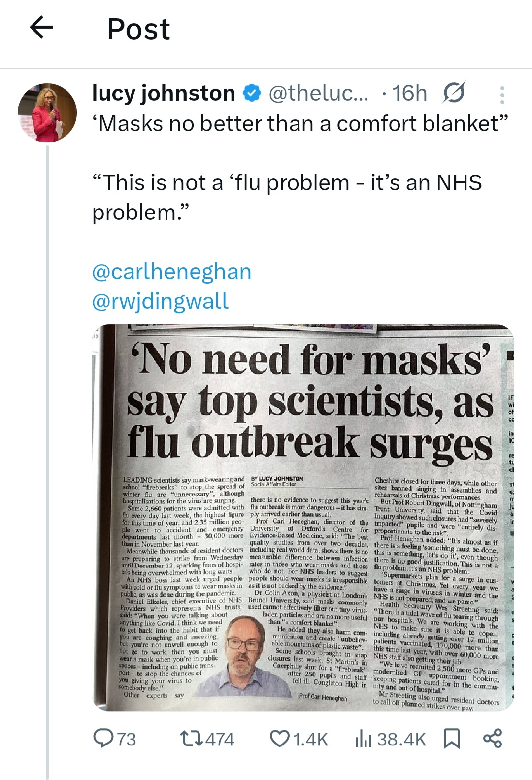
Task: Tap the share icon
Action: point(492,738)
